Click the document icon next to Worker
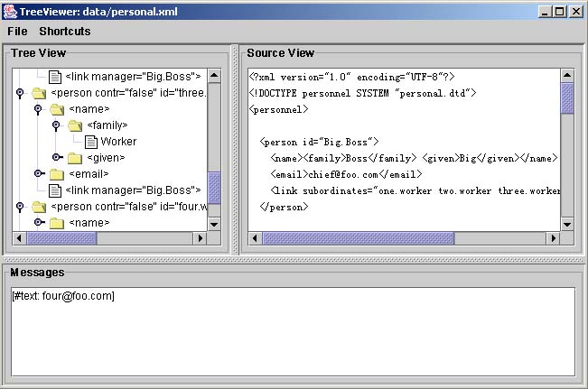This screenshot has height=389, width=588. click(x=91, y=142)
